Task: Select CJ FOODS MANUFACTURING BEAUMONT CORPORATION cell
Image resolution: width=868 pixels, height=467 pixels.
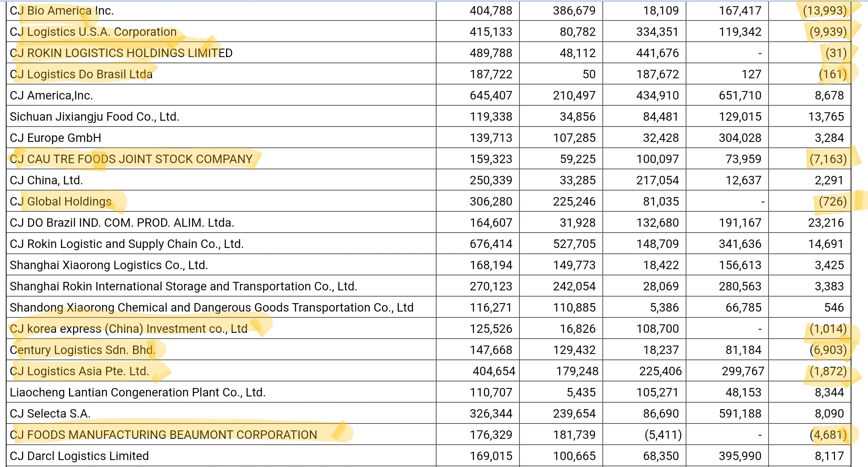Action: tap(163, 435)
